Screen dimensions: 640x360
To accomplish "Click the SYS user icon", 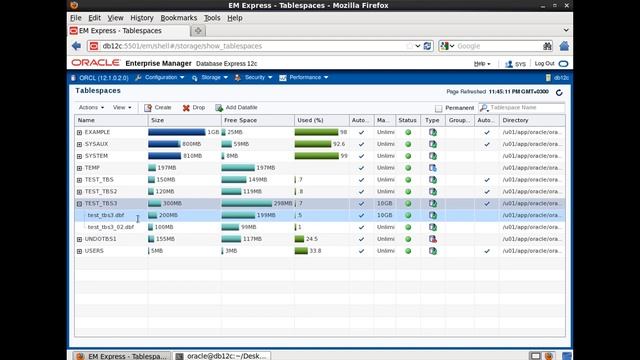I will pyautogui.click(x=509, y=64).
